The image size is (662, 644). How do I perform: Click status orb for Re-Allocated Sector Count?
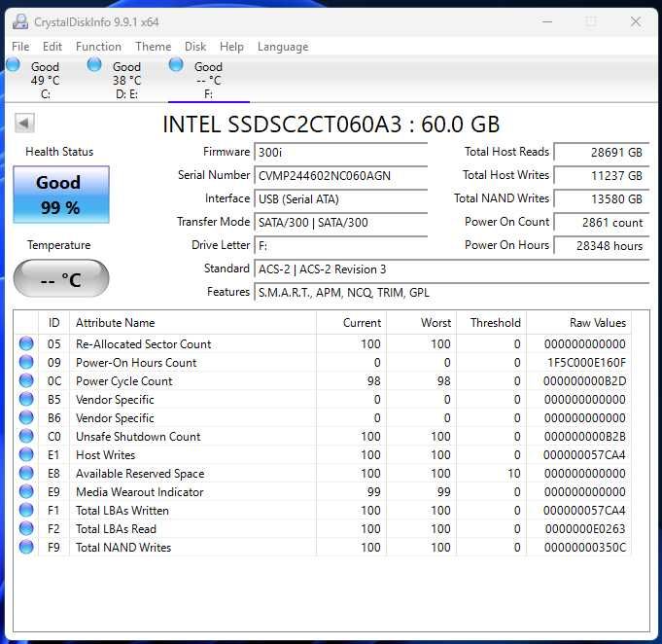click(x=26, y=343)
